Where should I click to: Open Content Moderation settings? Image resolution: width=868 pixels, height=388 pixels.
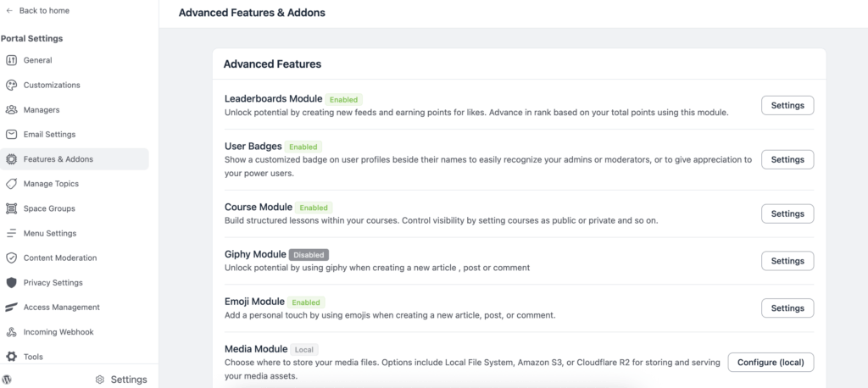75,258
